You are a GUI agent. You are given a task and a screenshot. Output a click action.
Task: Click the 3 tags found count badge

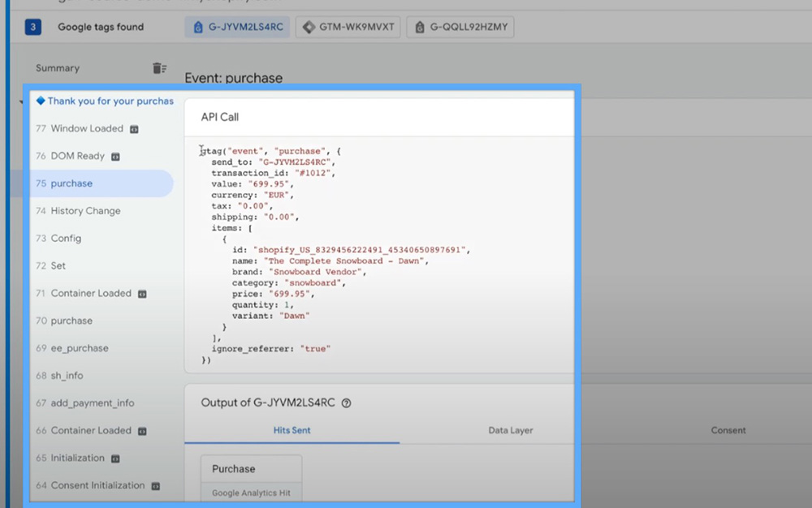coord(33,27)
